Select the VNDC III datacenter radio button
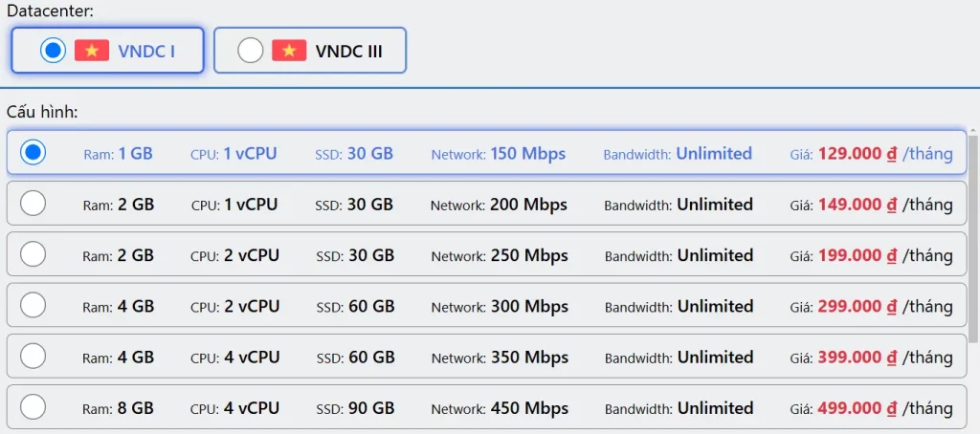980x434 pixels. point(250,51)
